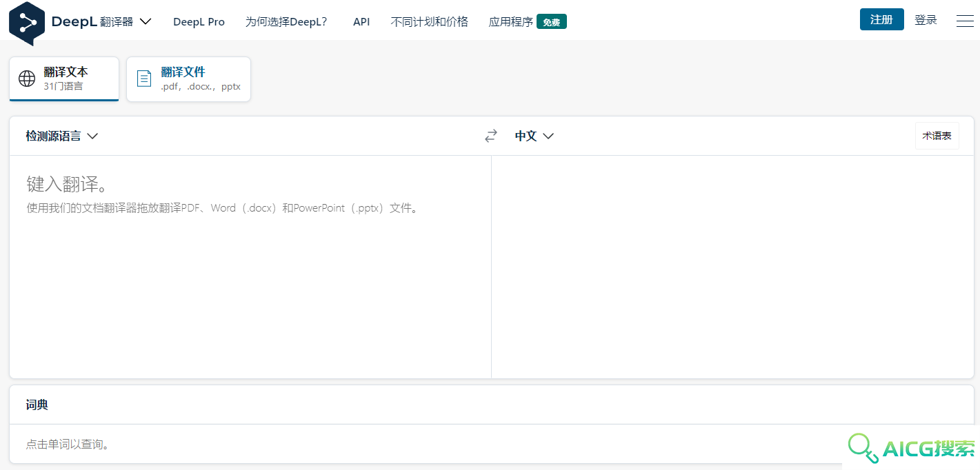Open 应用程序 apps page
Screen dimensions: 980x470
pos(511,22)
